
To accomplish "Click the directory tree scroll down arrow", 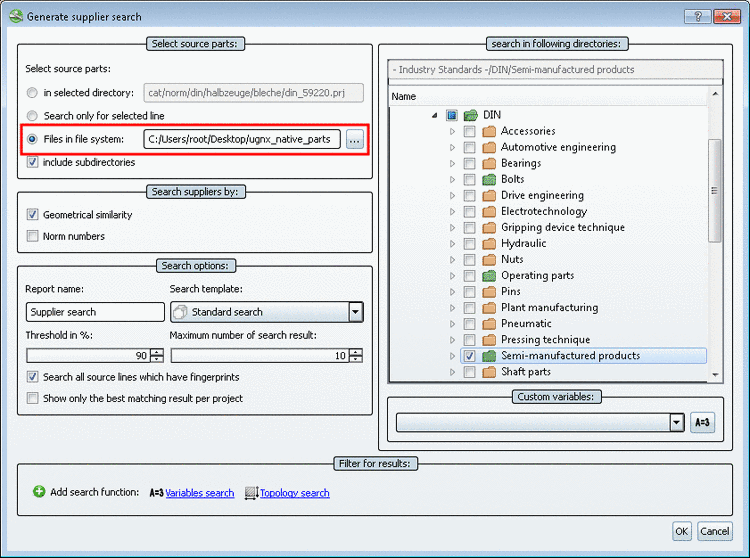I will (715, 375).
